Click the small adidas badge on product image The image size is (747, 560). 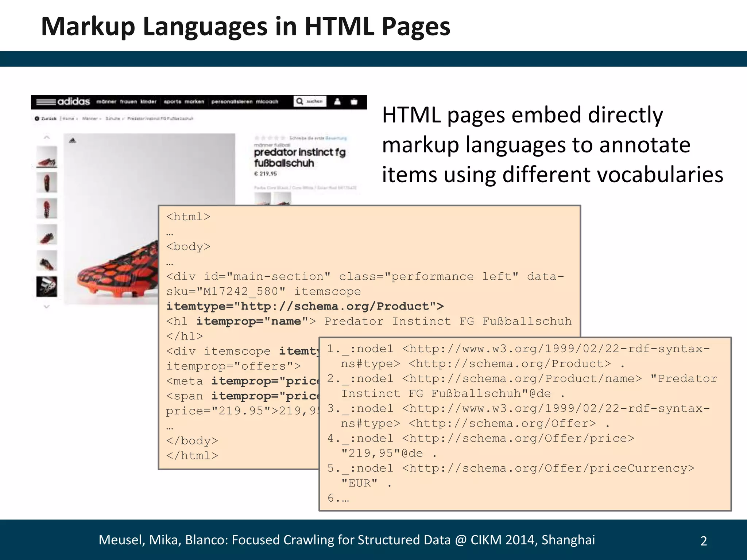click(73, 140)
